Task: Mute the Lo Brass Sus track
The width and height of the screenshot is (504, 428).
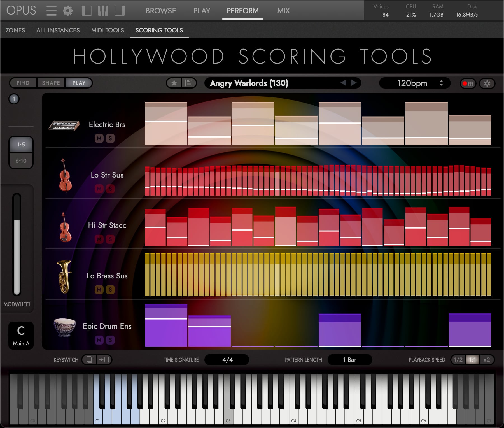Action: (x=99, y=290)
